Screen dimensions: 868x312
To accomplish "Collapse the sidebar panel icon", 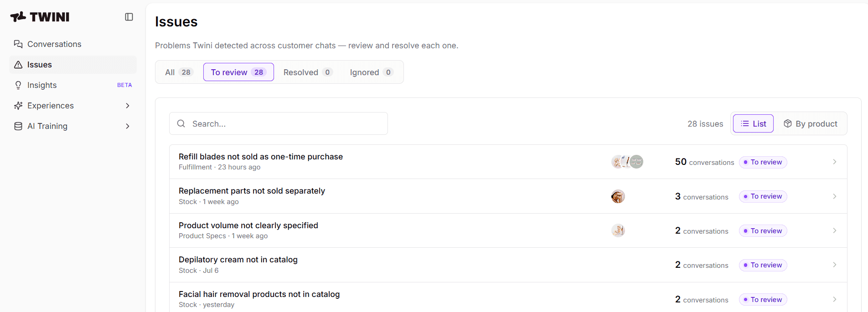I will coord(129,17).
